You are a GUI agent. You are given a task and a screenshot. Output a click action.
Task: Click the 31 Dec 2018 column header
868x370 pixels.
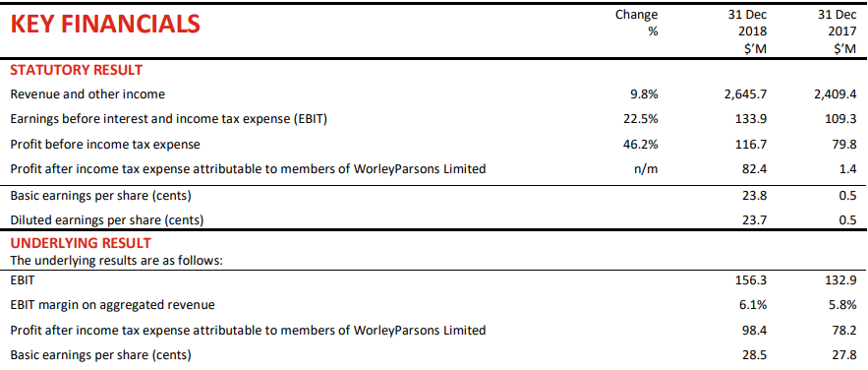point(747,32)
